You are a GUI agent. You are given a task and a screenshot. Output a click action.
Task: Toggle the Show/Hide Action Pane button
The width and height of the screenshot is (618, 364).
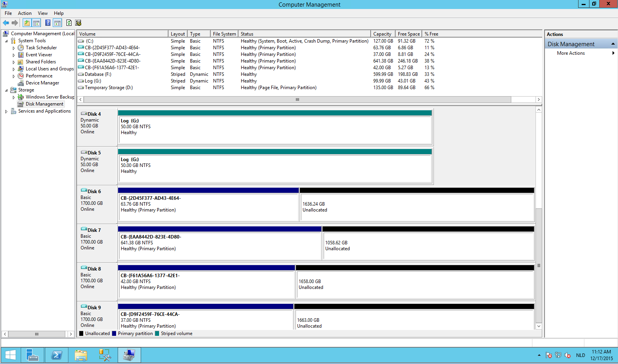[x=57, y=23]
